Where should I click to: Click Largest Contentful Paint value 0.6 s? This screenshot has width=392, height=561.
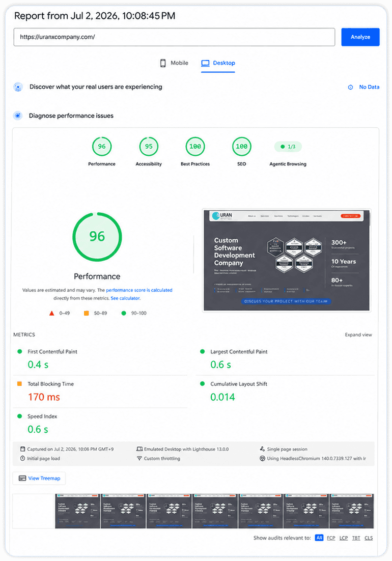pos(220,364)
